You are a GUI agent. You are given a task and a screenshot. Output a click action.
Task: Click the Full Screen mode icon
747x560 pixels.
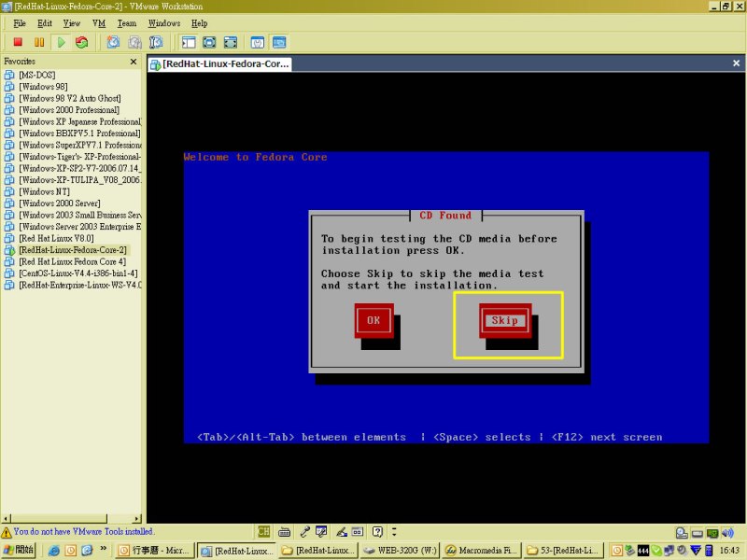click(x=209, y=42)
